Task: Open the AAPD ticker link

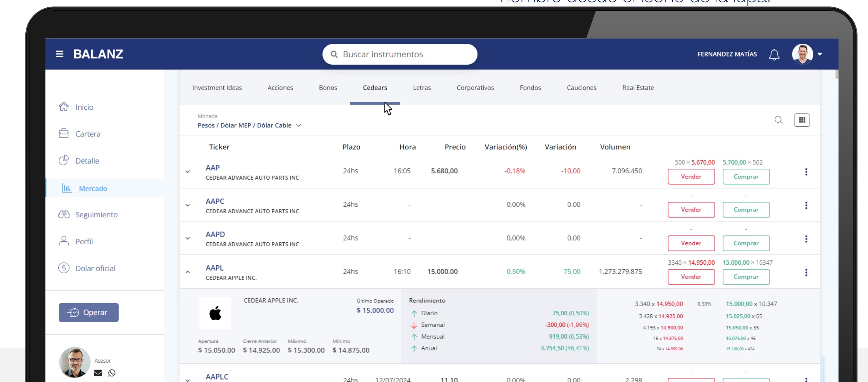Action: [x=215, y=234]
